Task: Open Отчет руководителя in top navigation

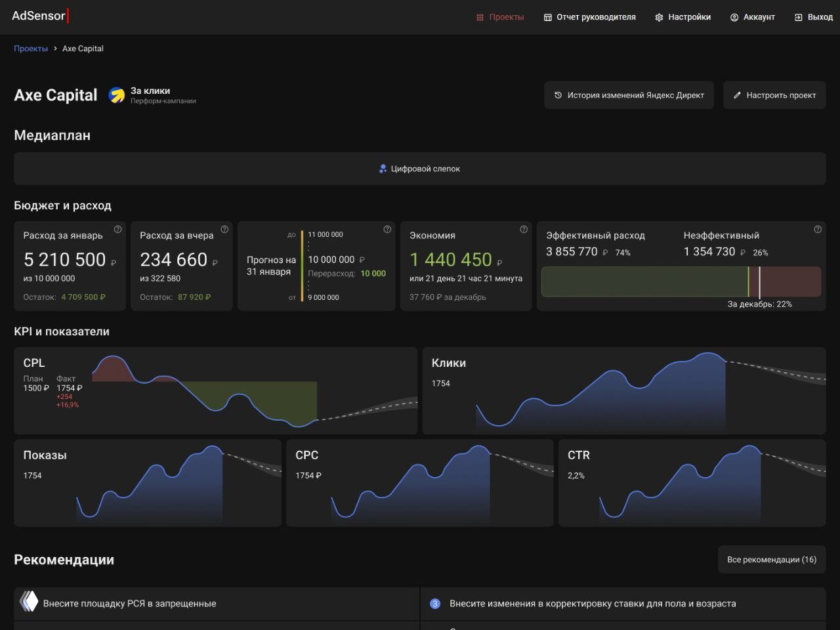Action: [x=589, y=17]
